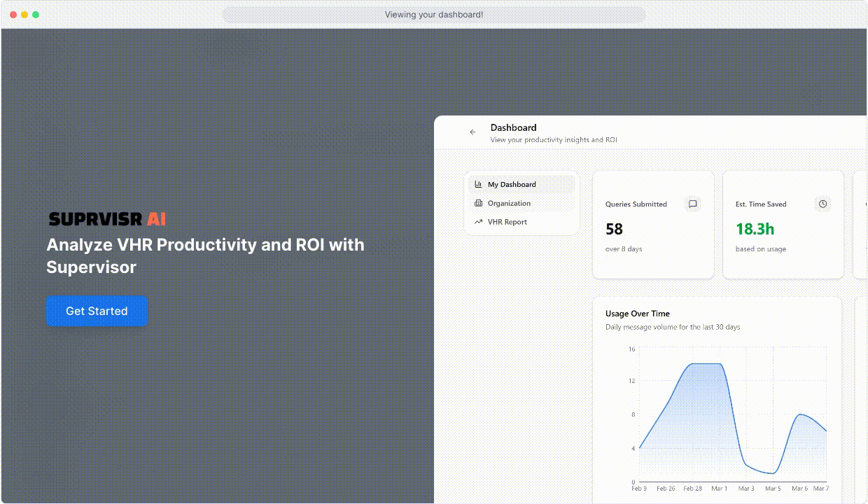The width and height of the screenshot is (868, 504).
Task: Click the clock icon on Est. Time Saved
Action: [822, 204]
